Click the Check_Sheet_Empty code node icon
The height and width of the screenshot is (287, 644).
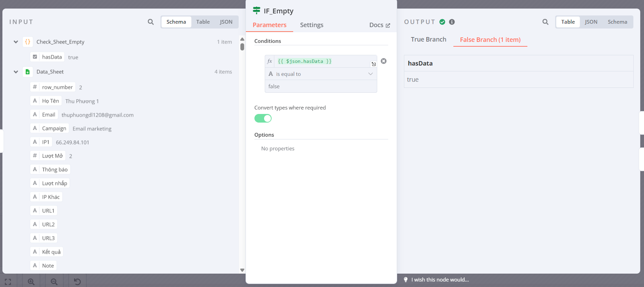[28, 42]
